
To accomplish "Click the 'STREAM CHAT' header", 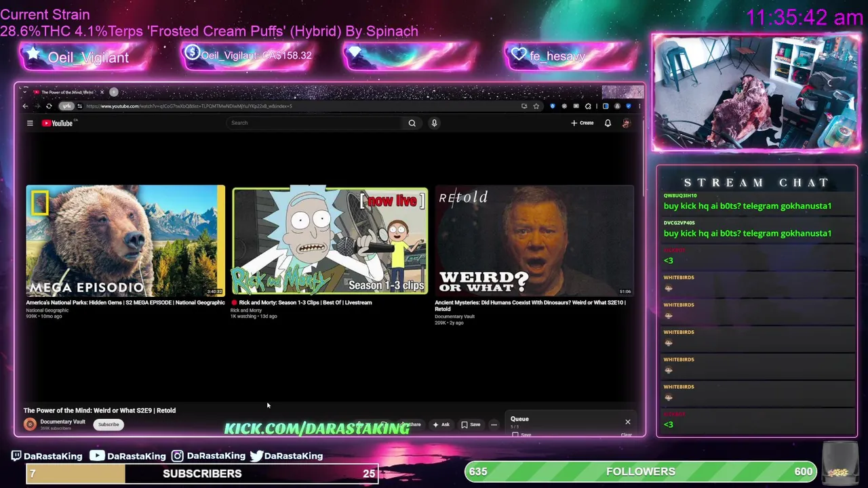I will pos(756,182).
